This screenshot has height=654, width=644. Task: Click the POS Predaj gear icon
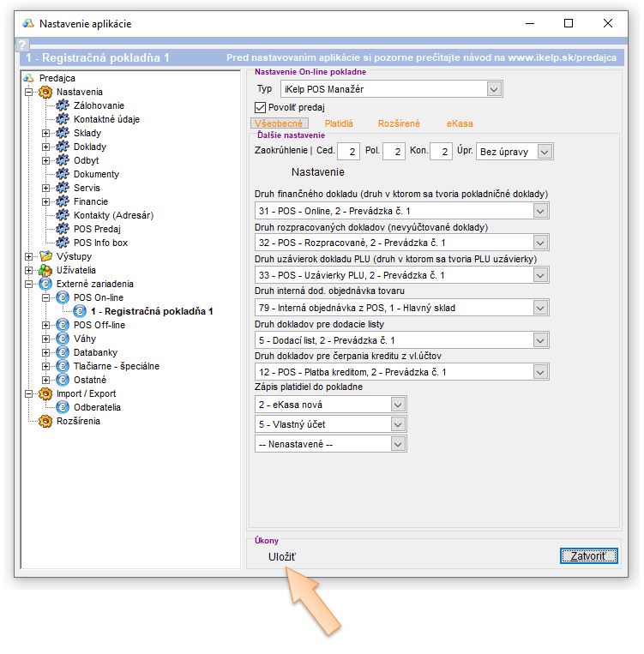pos(63,229)
